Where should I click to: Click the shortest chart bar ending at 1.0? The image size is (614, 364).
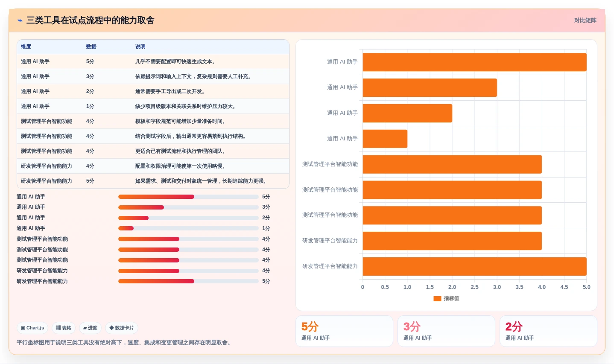click(x=385, y=139)
